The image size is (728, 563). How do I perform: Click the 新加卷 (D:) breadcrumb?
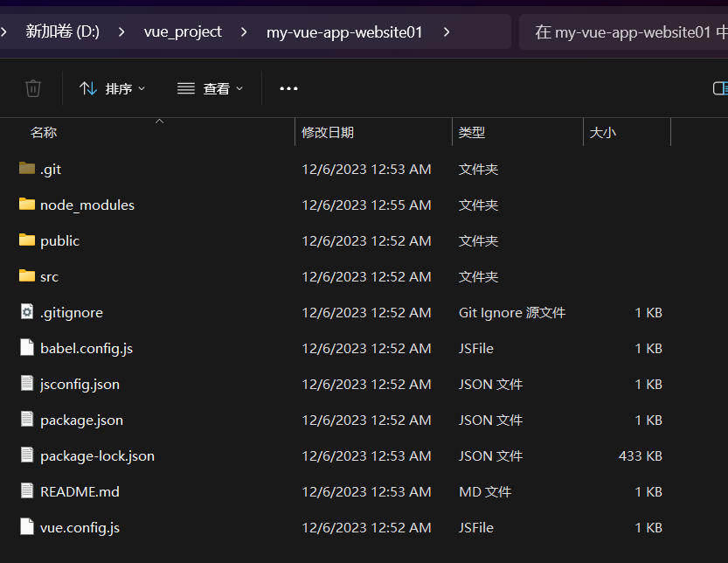pos(62,32)
